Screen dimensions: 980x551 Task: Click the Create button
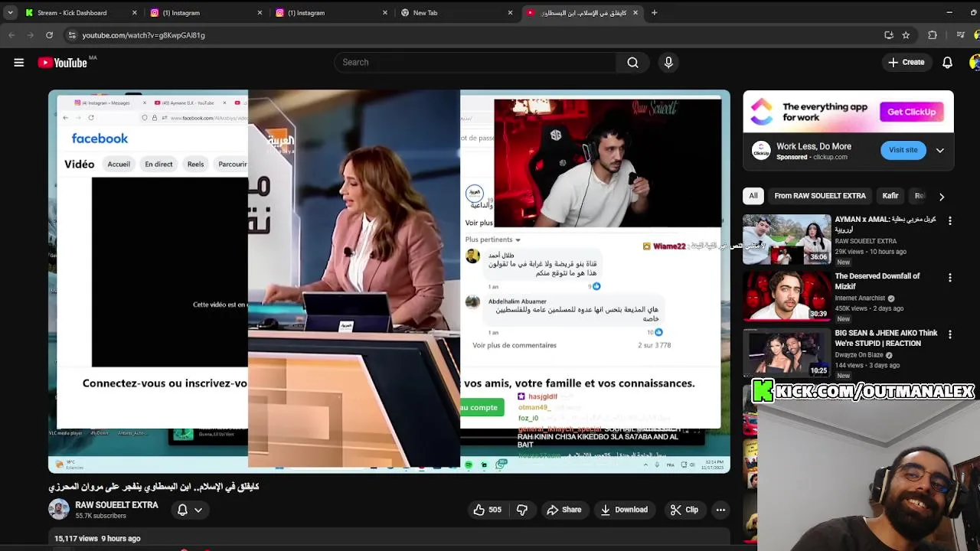tap(906, 63)
